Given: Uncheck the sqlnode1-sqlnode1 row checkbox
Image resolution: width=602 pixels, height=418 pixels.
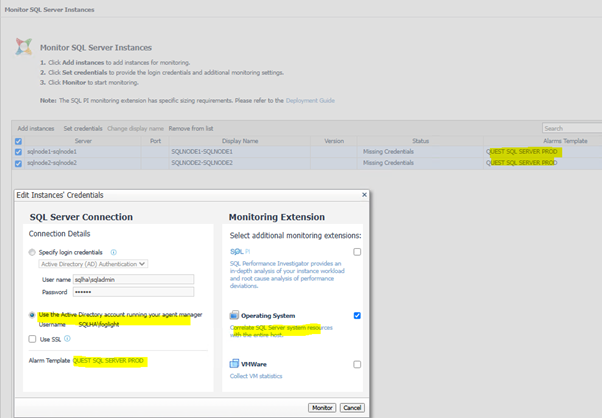Looking at the screenshot, I should tap(18, 152).
